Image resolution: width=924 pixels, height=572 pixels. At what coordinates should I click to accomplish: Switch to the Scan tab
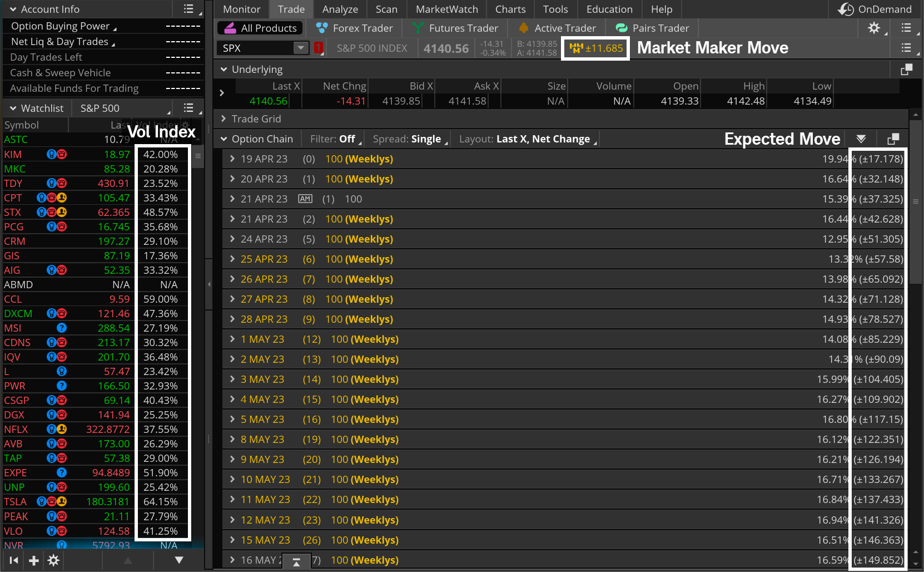pos(386,9)
